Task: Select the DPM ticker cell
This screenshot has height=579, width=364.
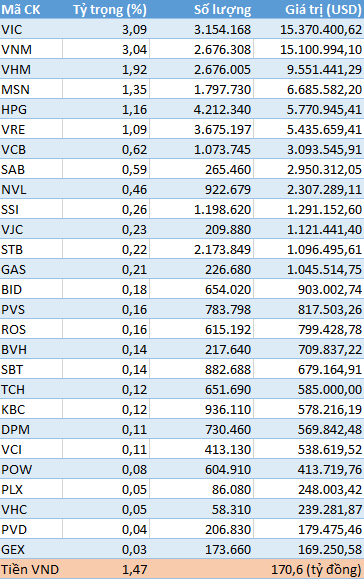Action: pos(31,429)
